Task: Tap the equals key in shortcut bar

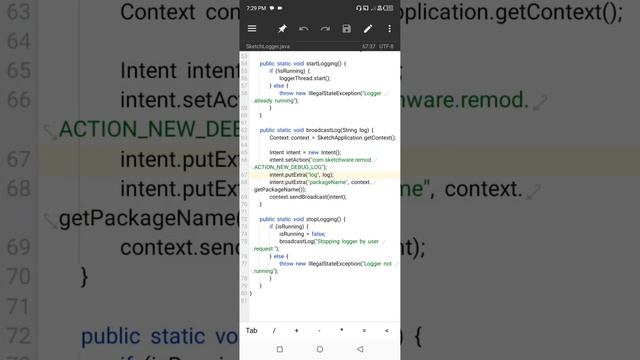Action: [364, 331]
